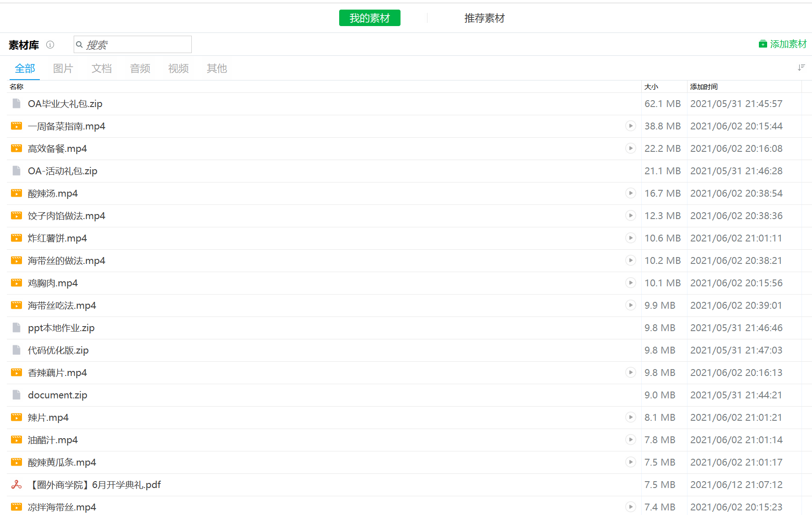Image resolution: width=812 pixels, height=515 pixels.
Task: Click the 我的素材 button
Action: 369,18
